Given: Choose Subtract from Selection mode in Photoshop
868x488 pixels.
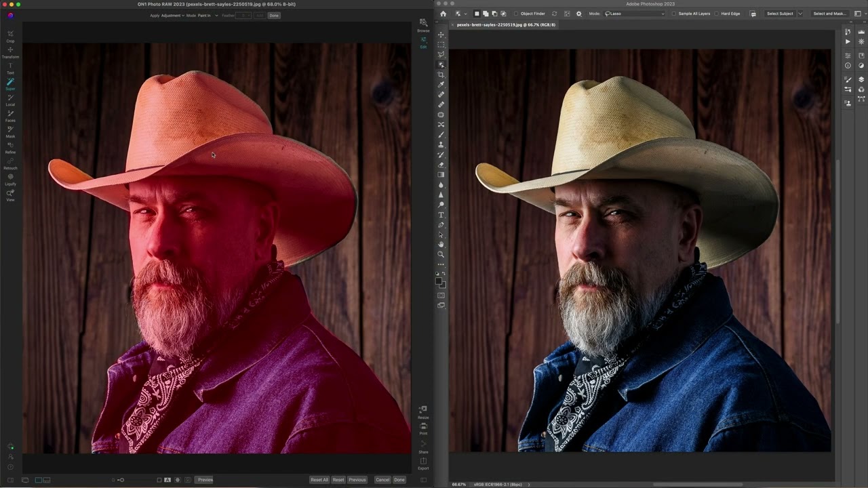Looking at the screenshot, I should [494, 14].
